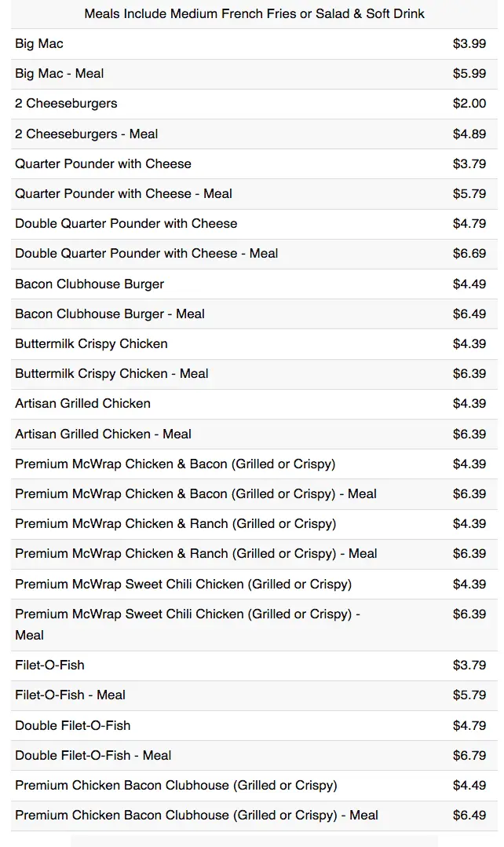Click the $6.49 price for Bacon Clubhouse Burger - Meal
Viewport: 504px width, 847px height.
tap(469, 314)
